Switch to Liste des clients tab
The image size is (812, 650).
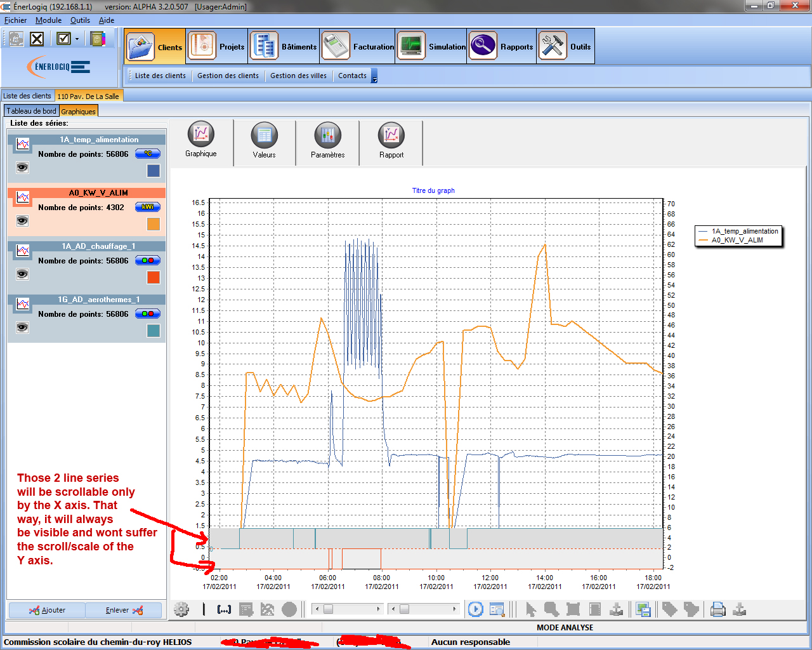point(27,96)
